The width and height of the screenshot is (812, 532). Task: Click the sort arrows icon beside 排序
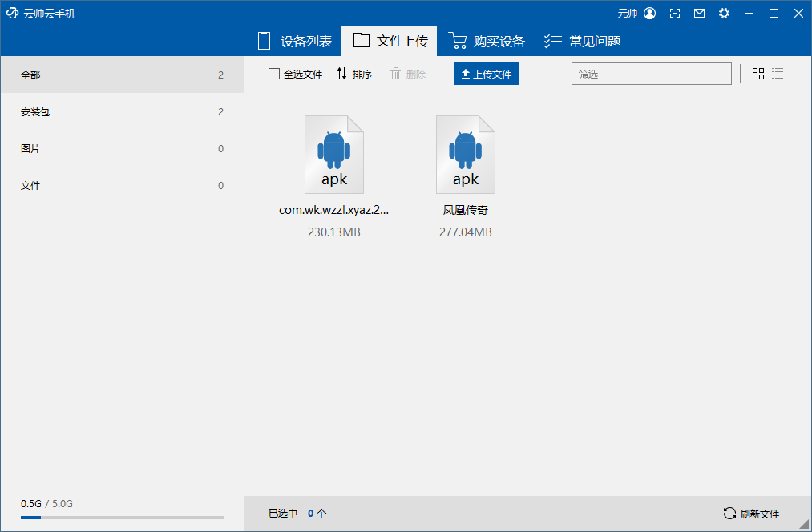click(x=341, y=74)
